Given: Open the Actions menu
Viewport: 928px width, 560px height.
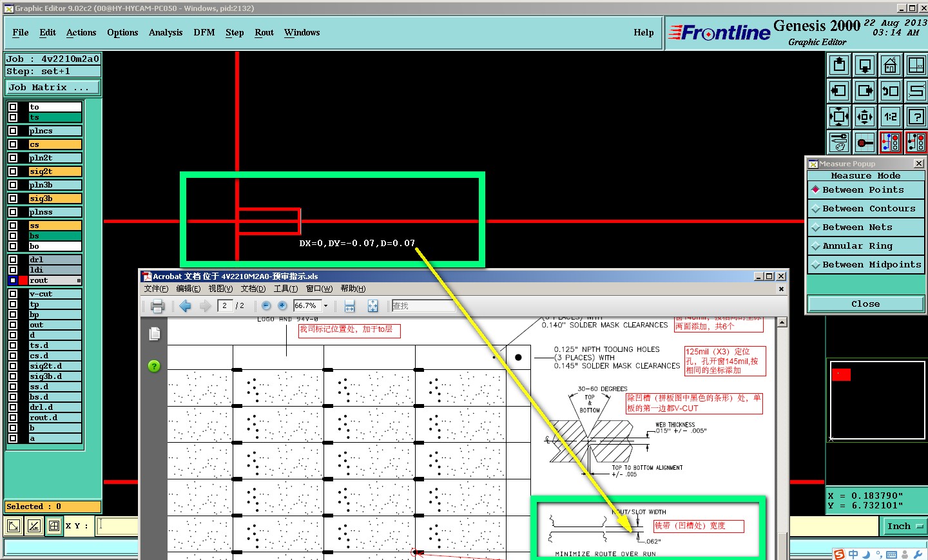Looking at the screenshot, I should pos(81,33).
